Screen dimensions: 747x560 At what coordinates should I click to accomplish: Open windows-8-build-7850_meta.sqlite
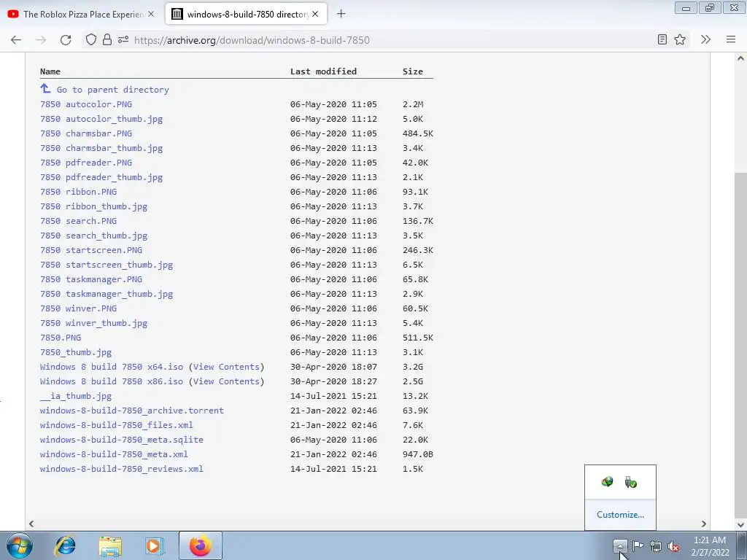122,440
